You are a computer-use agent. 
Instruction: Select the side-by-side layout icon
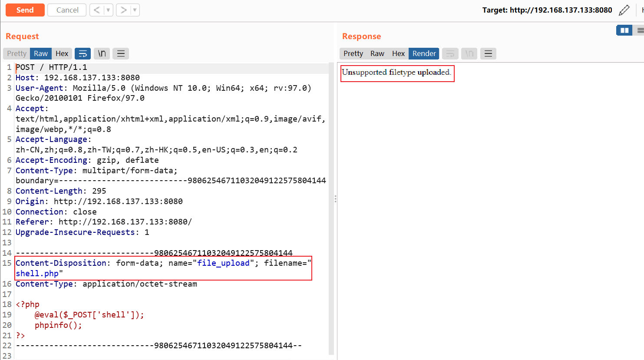point(624,30)
